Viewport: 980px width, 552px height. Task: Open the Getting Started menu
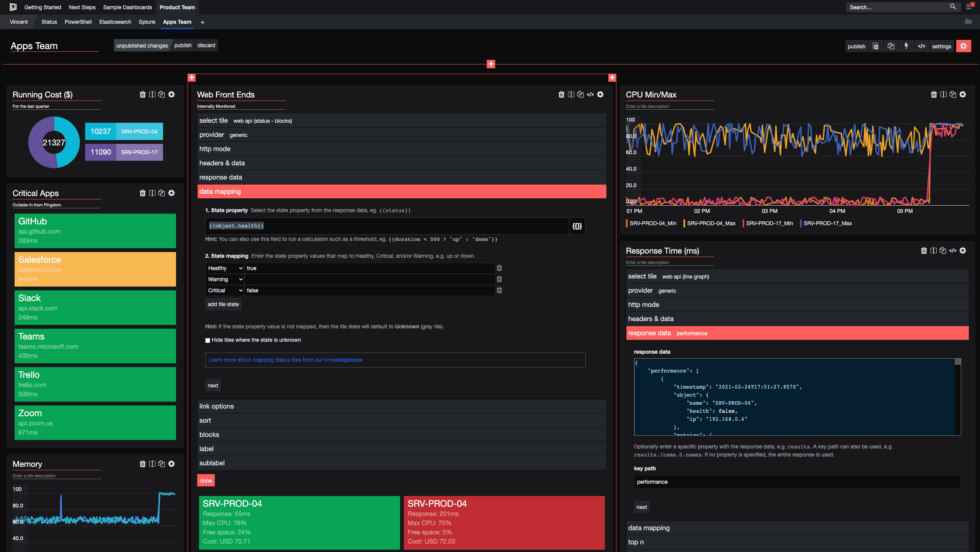[43, 7]
